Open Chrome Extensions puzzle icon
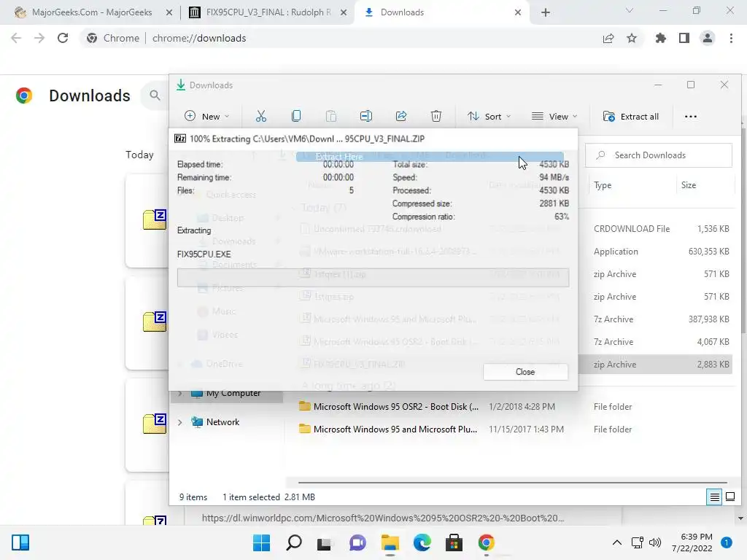 (x=660, y=38)
